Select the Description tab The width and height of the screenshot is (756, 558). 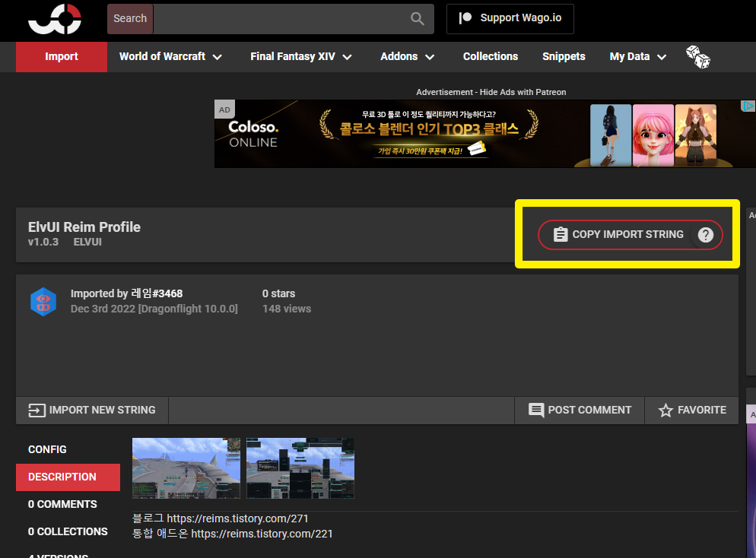pos(68,477)
